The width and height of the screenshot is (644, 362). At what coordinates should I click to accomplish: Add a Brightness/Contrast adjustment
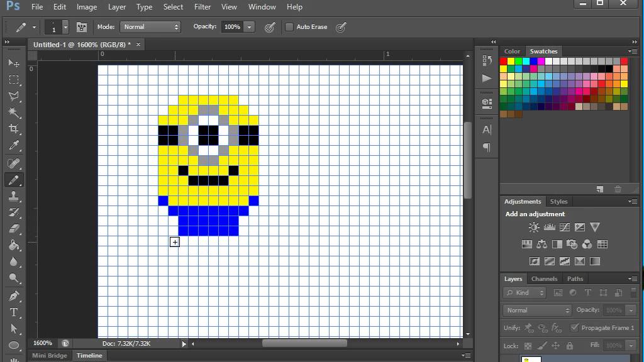pyautogui.click(x=534, y=228)
